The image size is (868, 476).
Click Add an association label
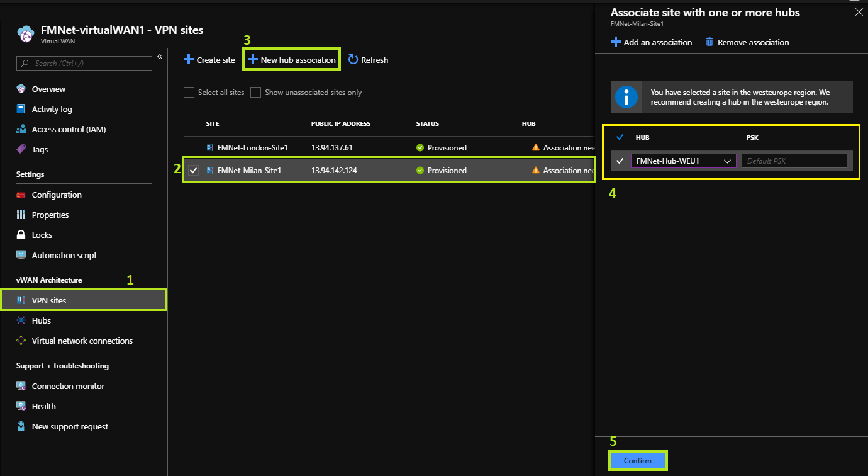click(x=658, y=42)
